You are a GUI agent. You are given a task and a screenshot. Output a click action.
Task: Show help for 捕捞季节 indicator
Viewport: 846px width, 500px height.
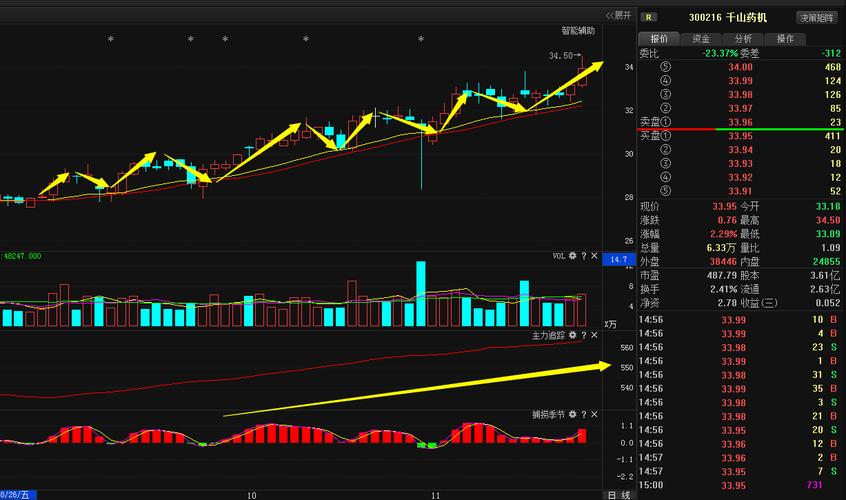click(584, 414)
